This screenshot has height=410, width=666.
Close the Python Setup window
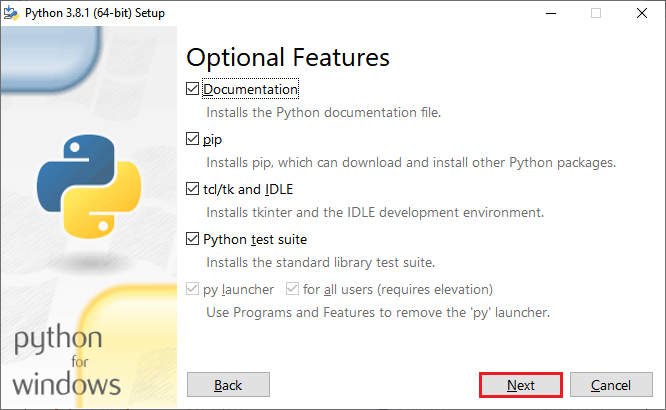[x=641, y=13]
